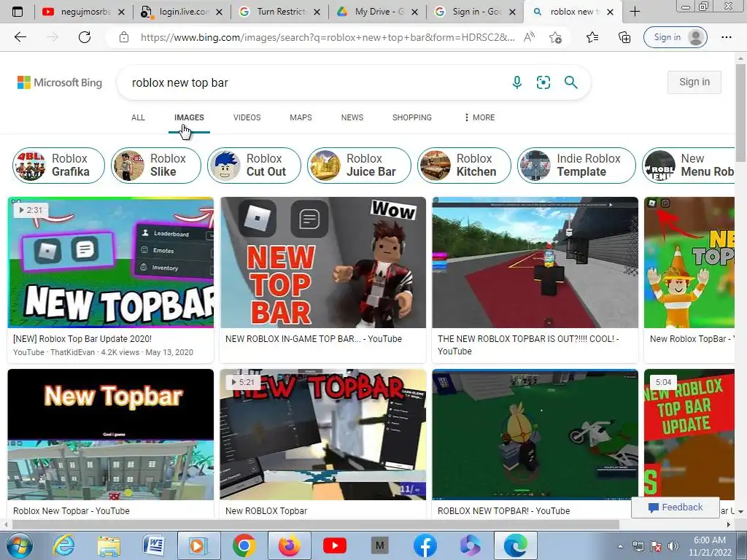Open the red track Roblox gameplay thumbnail
This screenshot has height=560, width=747.
coord(535,262)
